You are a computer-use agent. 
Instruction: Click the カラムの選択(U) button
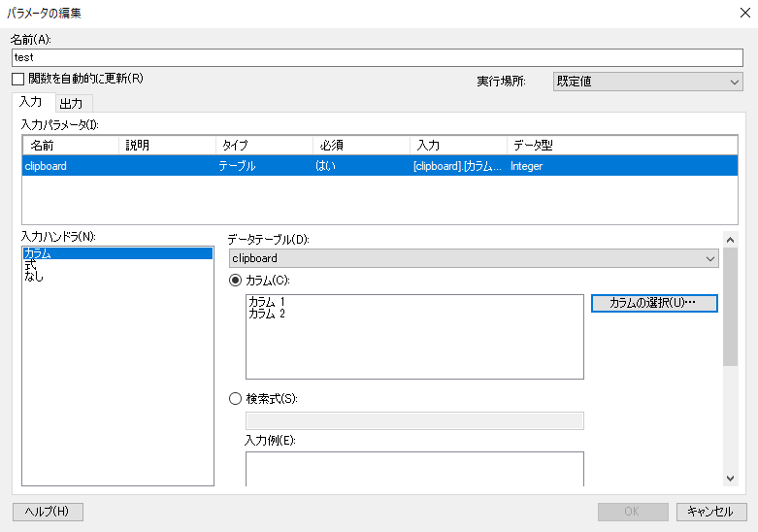(x=654, y=303)
